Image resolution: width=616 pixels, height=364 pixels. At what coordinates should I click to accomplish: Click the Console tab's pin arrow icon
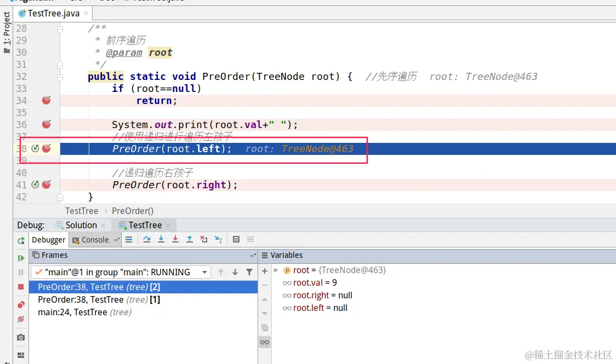pyautogui.click(x=116, y=240)
